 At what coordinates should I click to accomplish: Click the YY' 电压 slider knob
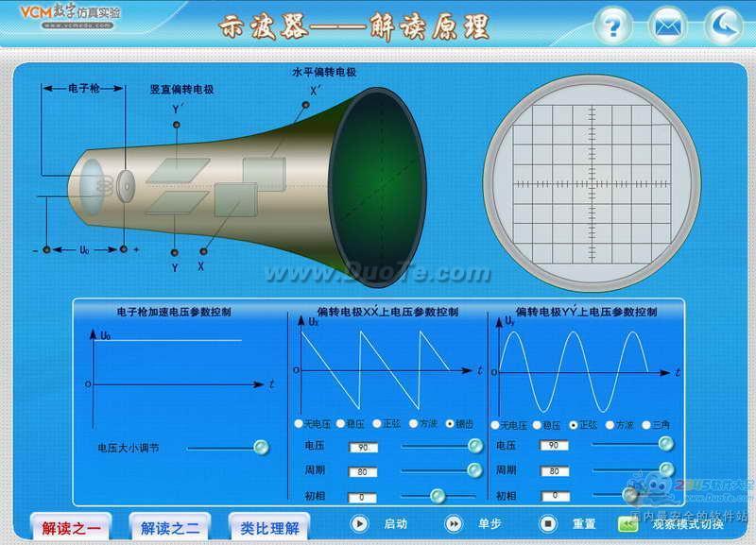point(665,444)
